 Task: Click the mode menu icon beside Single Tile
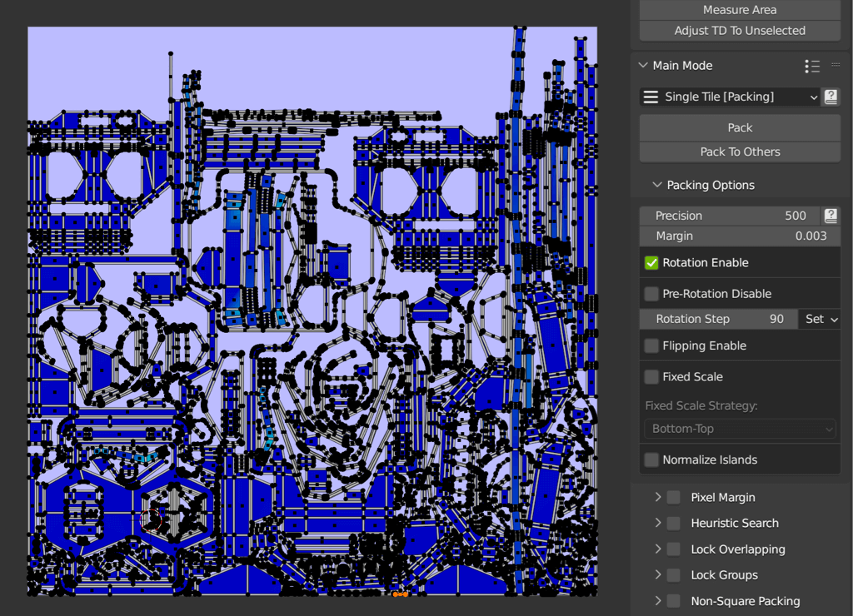tap(651, 97)
